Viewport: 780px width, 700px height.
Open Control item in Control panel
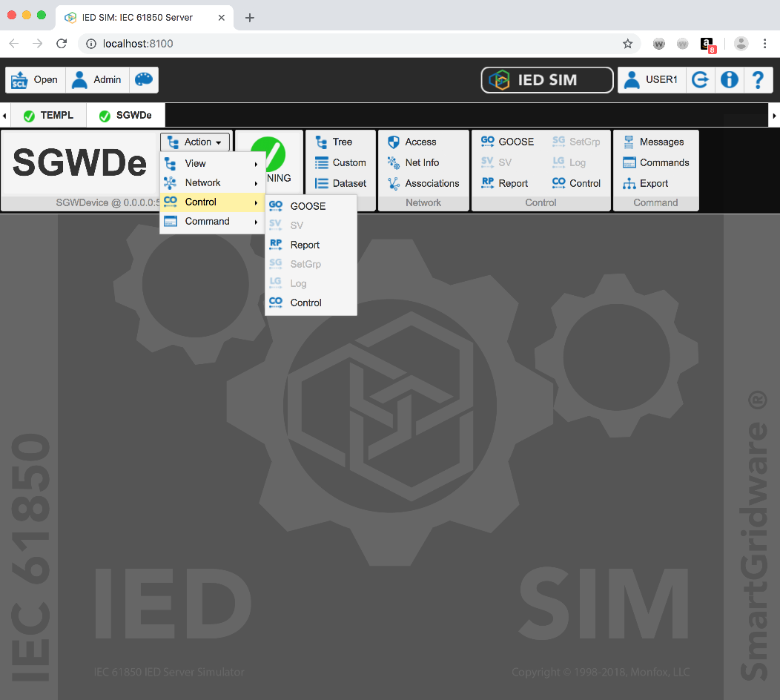click(x=577, y=184)
